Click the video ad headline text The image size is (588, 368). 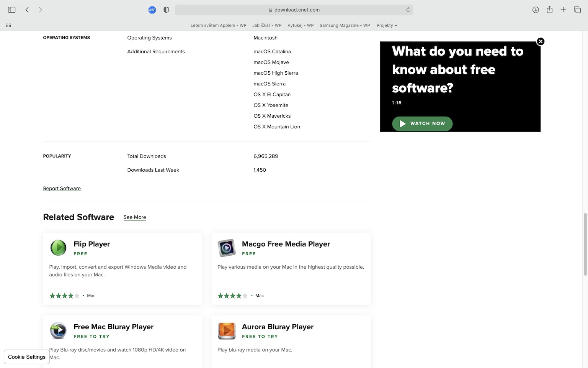(x=457, y=69)
